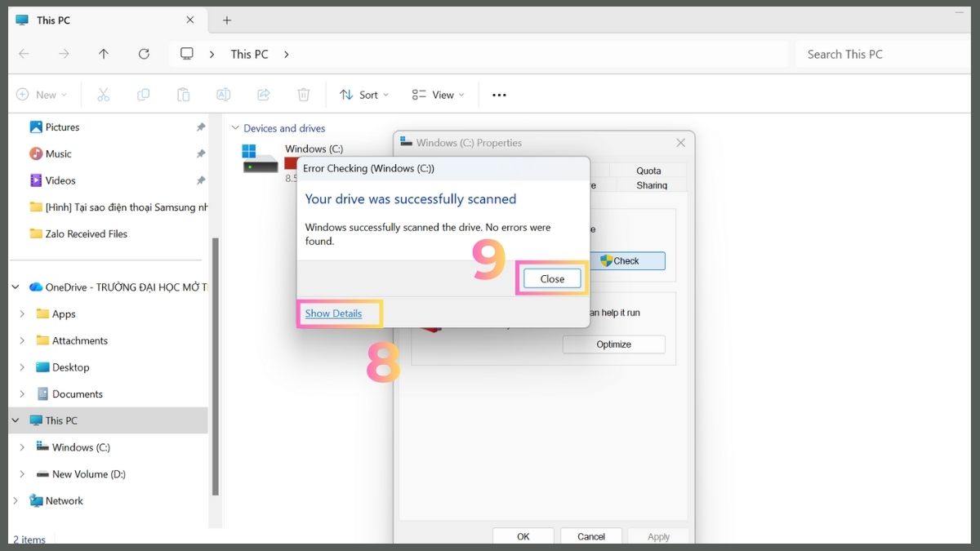This screenshot has width=980, height=551.
Task: Expand the Desktop folder node
Action: click(x=22, y=367)
